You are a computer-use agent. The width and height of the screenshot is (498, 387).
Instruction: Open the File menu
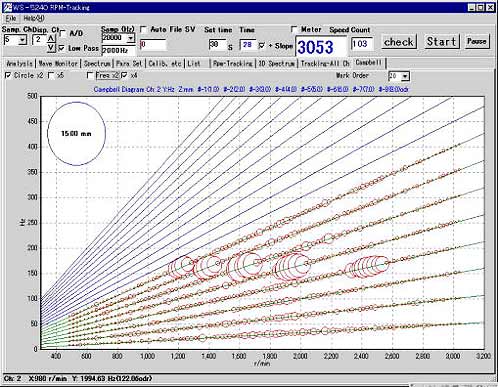11,18
